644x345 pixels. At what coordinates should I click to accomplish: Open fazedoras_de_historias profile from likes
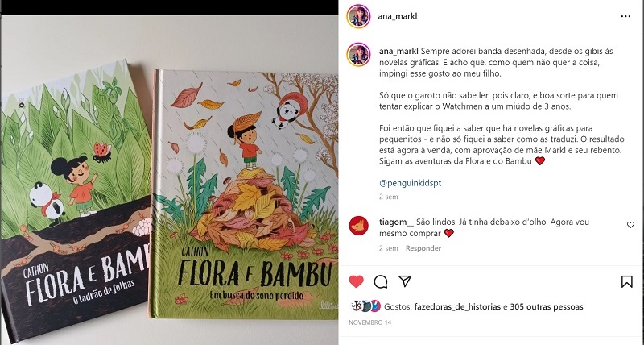(x=457, y=307)
